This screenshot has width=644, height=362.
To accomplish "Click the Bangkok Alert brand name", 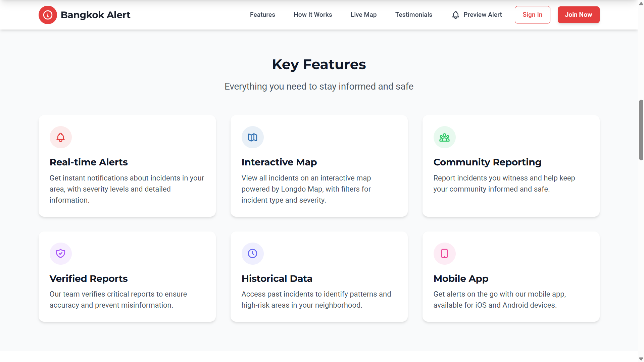I will 95,15.
